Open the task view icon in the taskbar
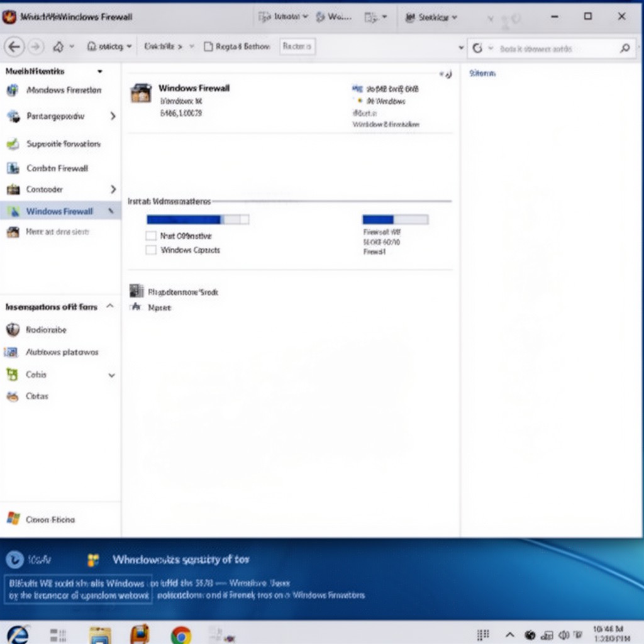 click(58, 635)
